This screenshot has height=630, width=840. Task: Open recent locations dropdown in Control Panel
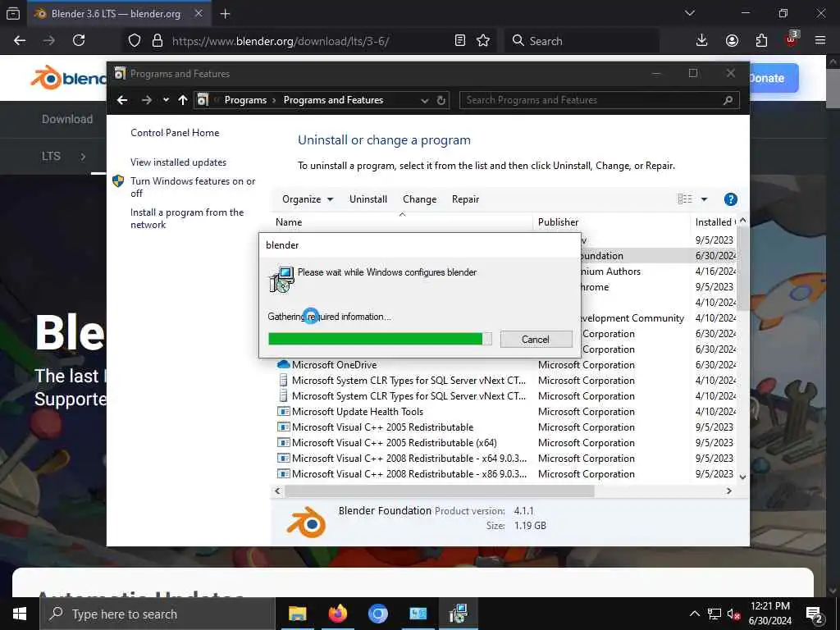[166, 100]
